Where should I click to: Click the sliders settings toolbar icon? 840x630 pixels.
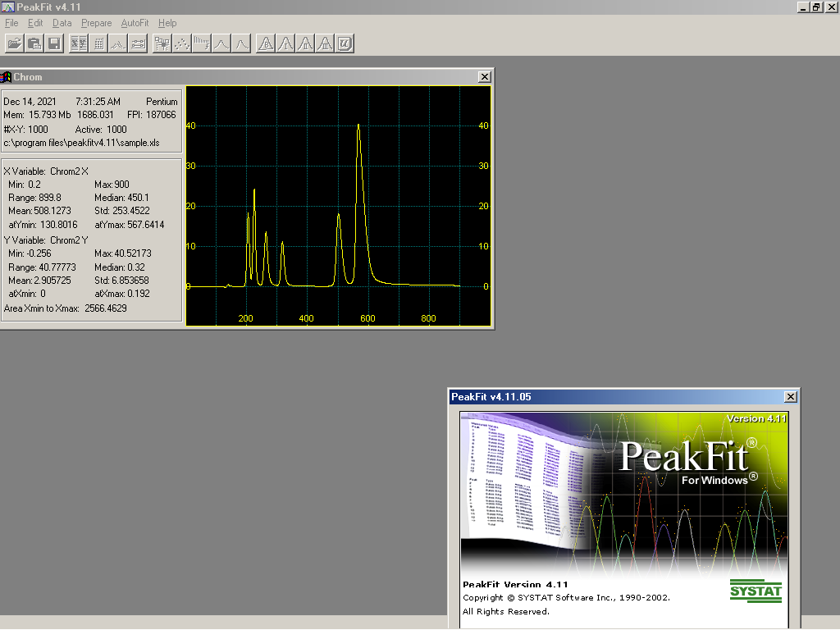point(139,43)
